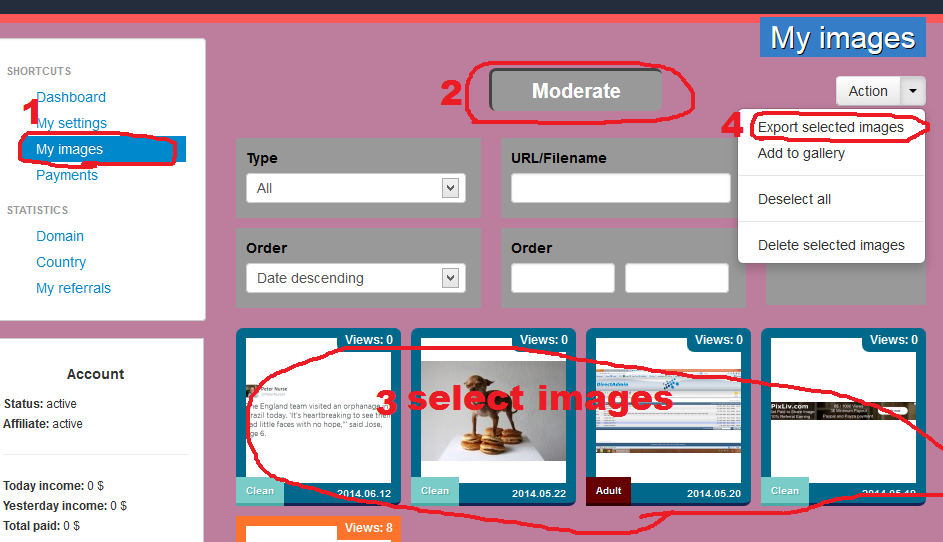Viewport: 943px width, 542px height.
Task: Click the Action button
Action: click(867, 91)
